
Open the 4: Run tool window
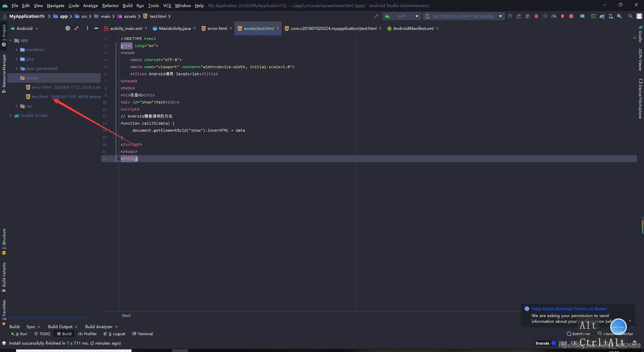coord(19,334)
